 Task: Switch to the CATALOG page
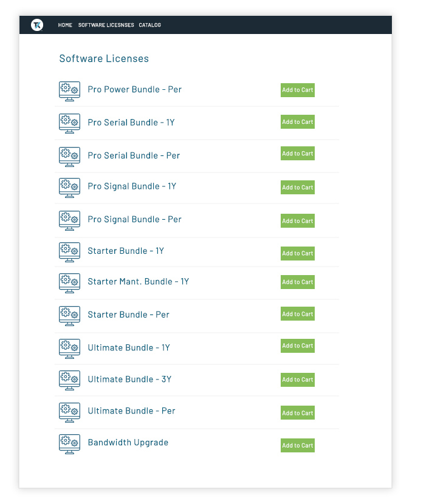click(149, 25)
